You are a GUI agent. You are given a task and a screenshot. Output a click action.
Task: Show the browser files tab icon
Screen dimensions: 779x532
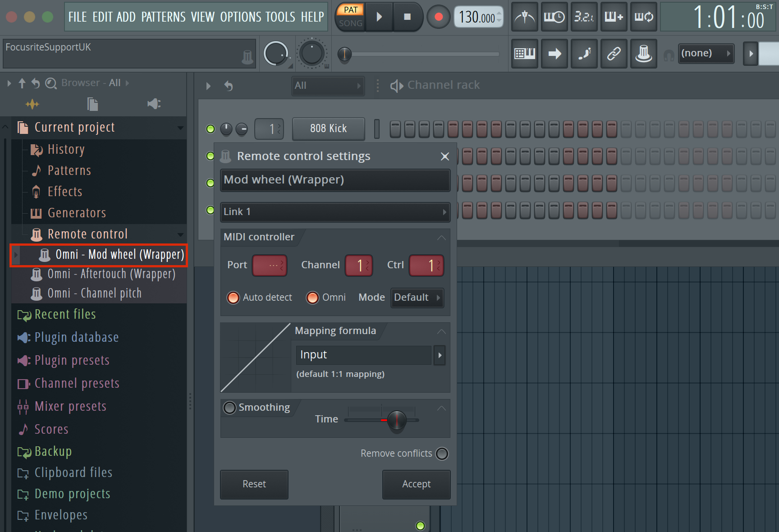(x=92, y=104)
